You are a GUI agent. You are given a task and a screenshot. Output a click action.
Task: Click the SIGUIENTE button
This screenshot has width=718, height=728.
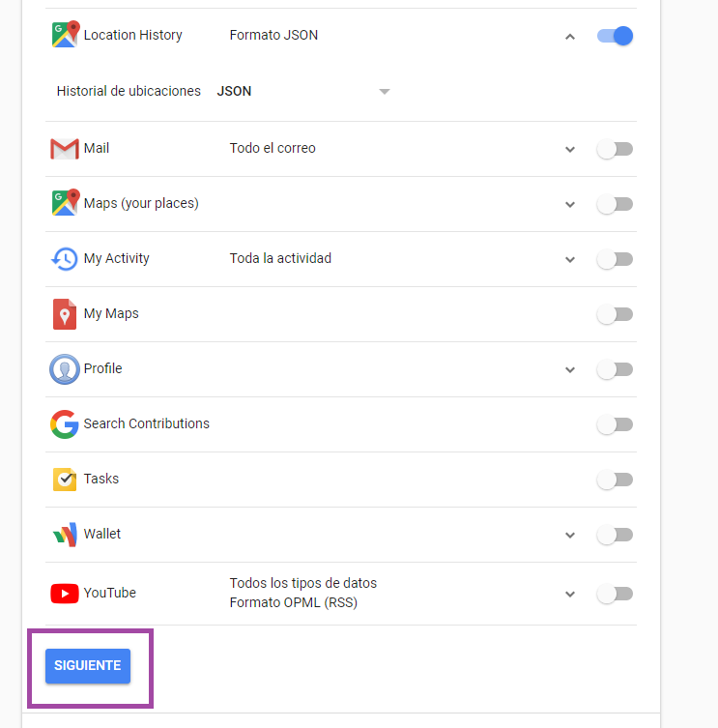click(x=88, y=666)
